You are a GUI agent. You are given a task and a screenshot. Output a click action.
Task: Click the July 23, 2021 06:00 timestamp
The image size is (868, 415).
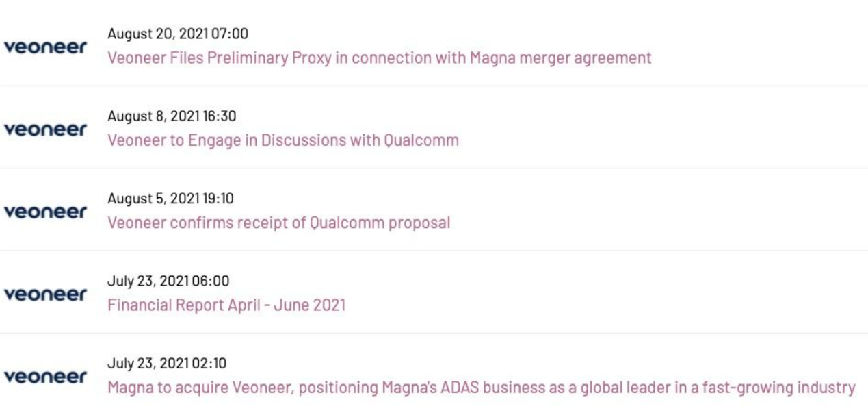click(168, 281)
